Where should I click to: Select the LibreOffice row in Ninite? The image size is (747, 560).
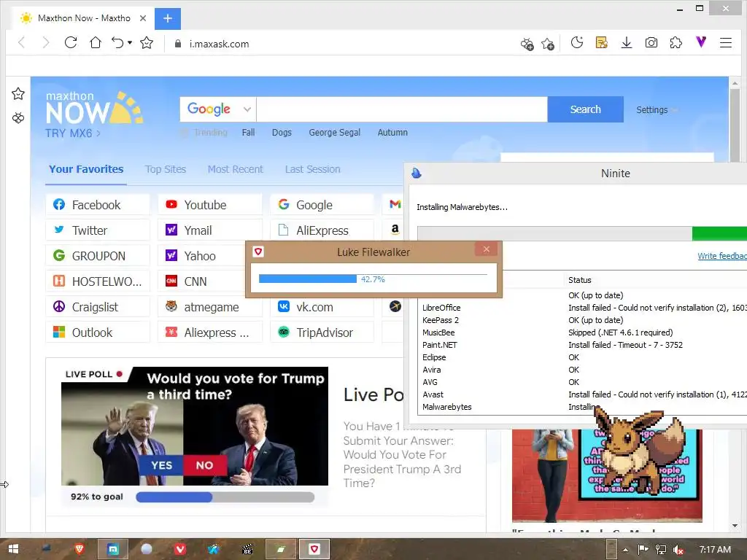tap(584, 308)
